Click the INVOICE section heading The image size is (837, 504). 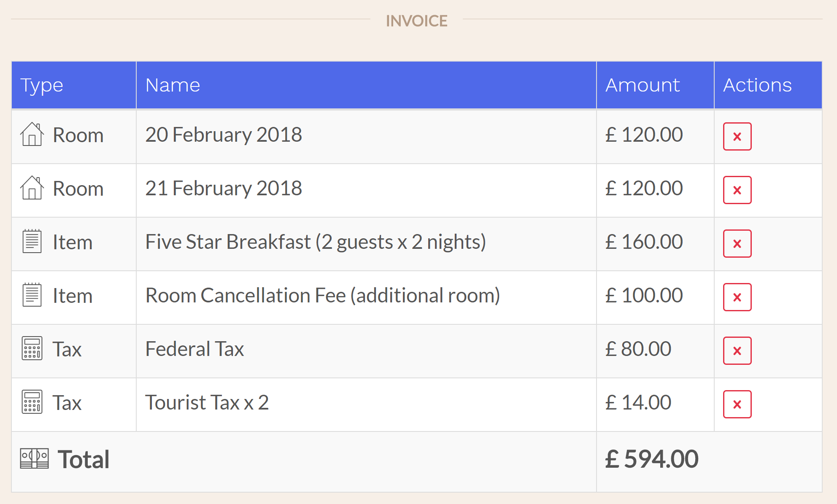click(x=417, y=21)
